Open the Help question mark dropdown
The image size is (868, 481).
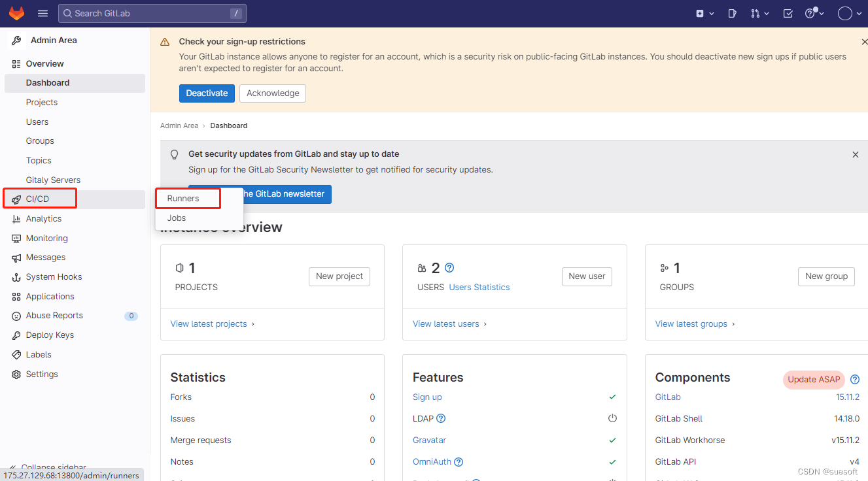[x=814, y=13]
